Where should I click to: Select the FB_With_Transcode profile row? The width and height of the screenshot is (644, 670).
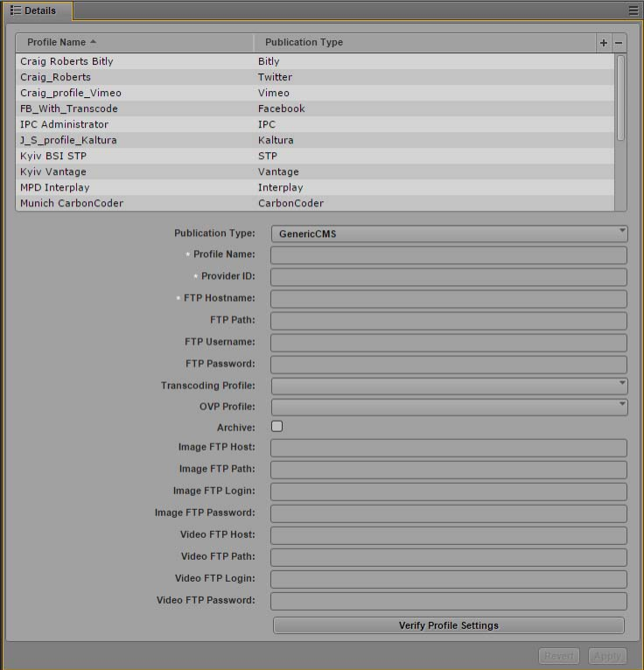(x=315, y=109)
